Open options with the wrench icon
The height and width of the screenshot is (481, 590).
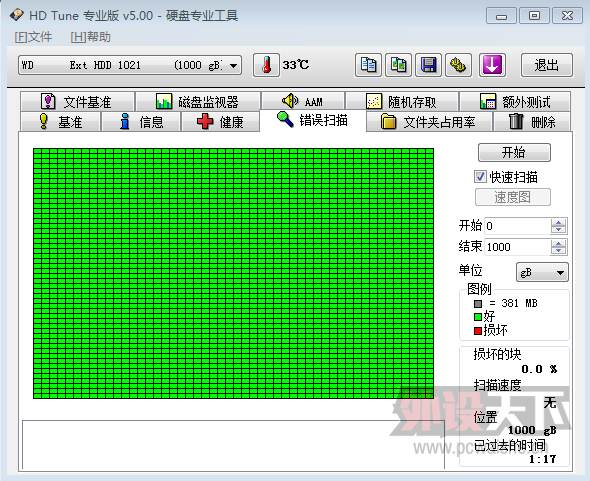[458, 65]
